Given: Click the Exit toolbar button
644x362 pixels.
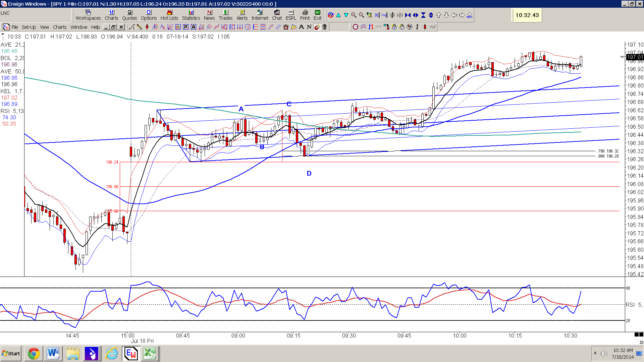Looking at the screenshot, I should [x=317, y=15].
